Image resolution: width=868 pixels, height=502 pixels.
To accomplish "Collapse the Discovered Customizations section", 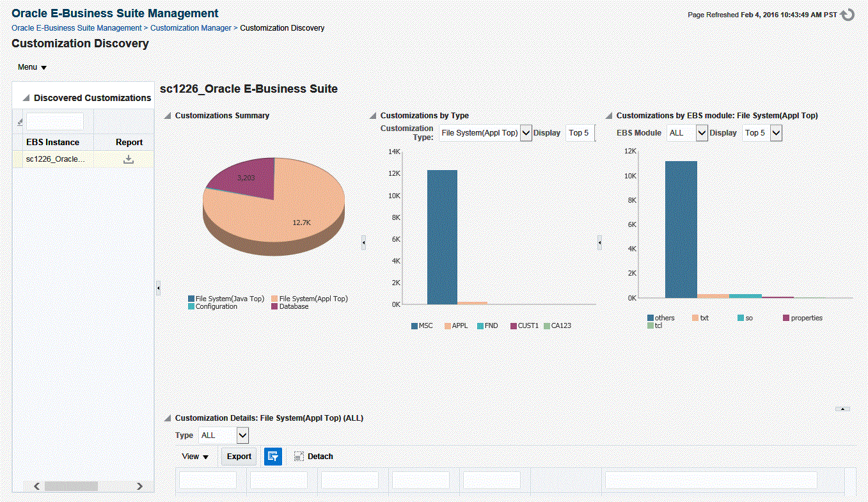I will [x=26, y=98].
